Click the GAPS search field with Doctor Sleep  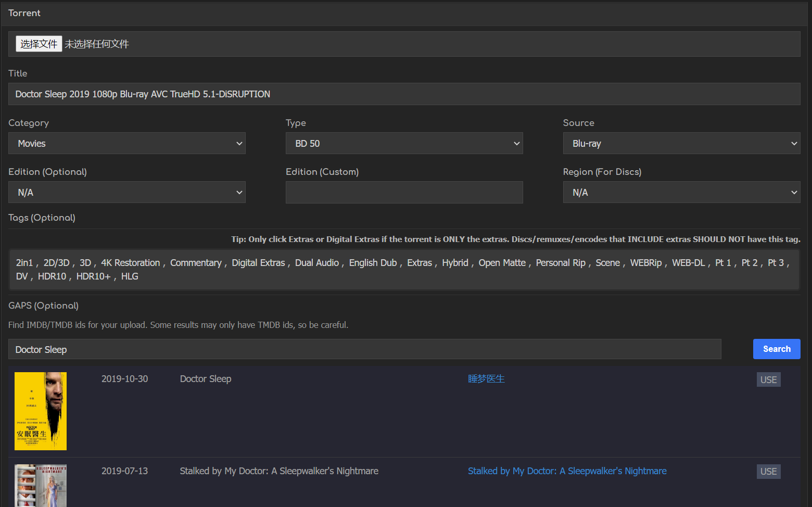pos(365,349)
